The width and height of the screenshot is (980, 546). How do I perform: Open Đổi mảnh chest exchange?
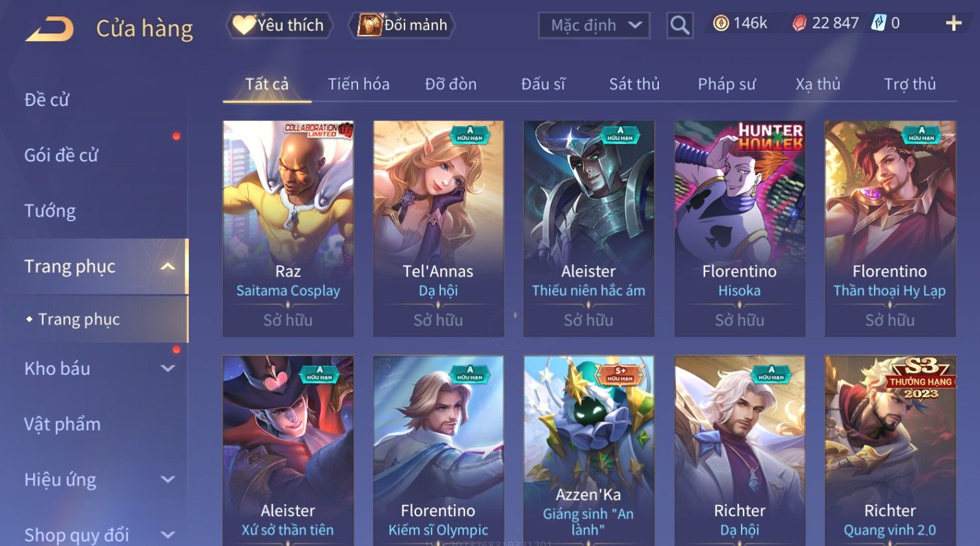click(x=402, y=25)
